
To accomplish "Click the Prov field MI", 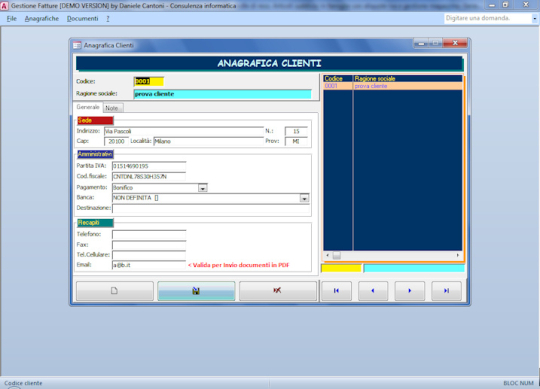I will (296, 141).
